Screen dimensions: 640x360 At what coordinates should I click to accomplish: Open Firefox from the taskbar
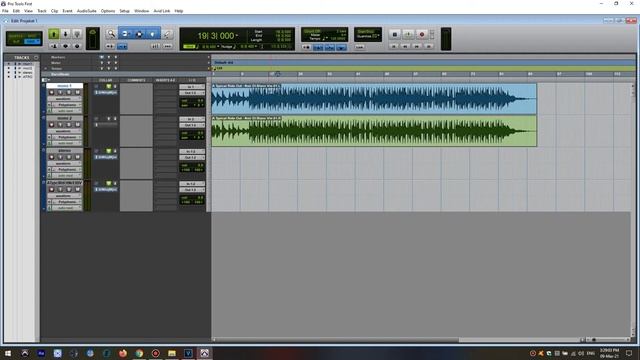122,353
